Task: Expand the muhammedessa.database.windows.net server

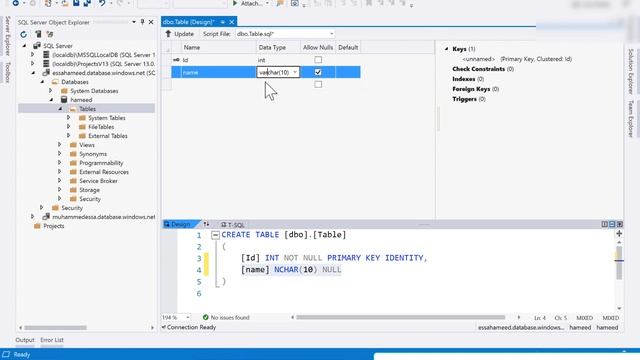Action: [33, 217]
